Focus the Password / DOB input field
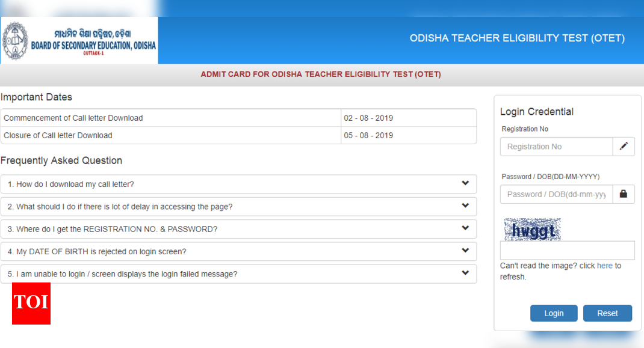 (x=556, y=194)
